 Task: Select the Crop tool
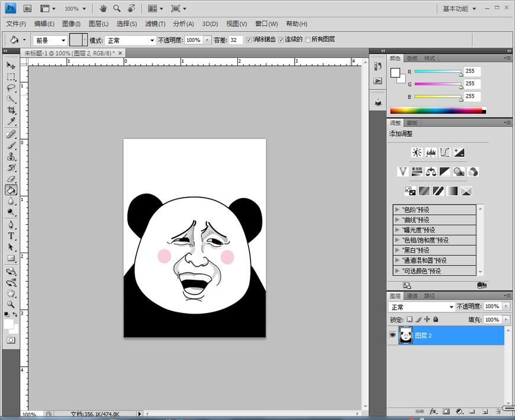pyautogui.click(x=11, y=111)
